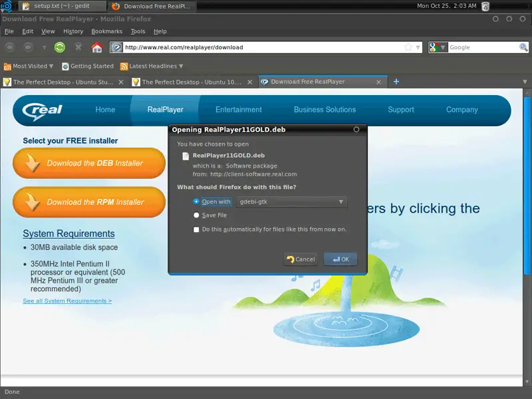The width and height of the screenshot is (532, 399).
Task: Open the search engine selector dropdown
Action: coord(438,47)
